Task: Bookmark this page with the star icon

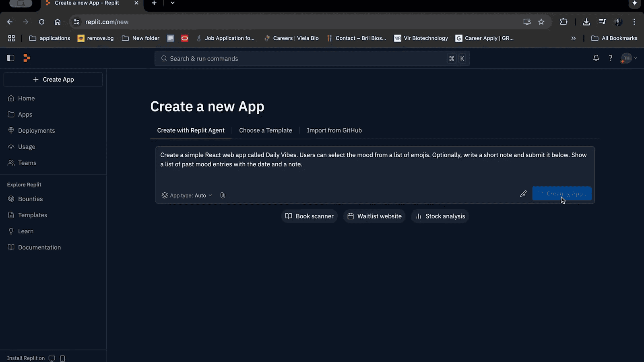Action: pyautogui.click(x=541, y=22)
